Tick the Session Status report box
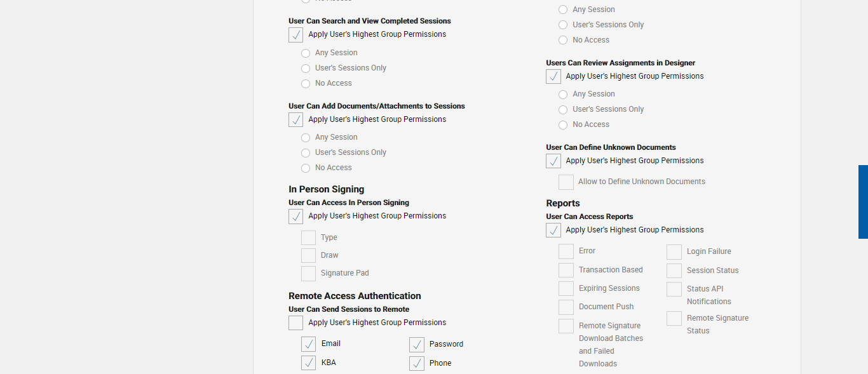This screenshot has height=374, width=868. tap(674, 271)
